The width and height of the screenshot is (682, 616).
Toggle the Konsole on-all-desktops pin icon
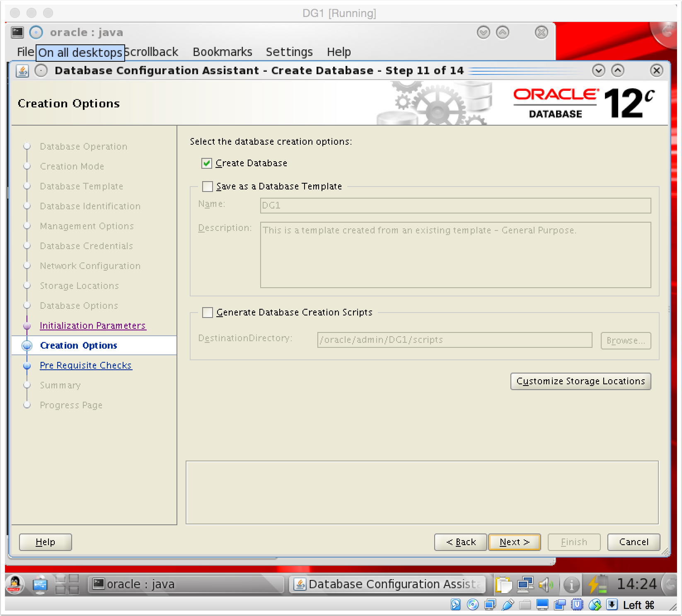[x=36, y=32]
